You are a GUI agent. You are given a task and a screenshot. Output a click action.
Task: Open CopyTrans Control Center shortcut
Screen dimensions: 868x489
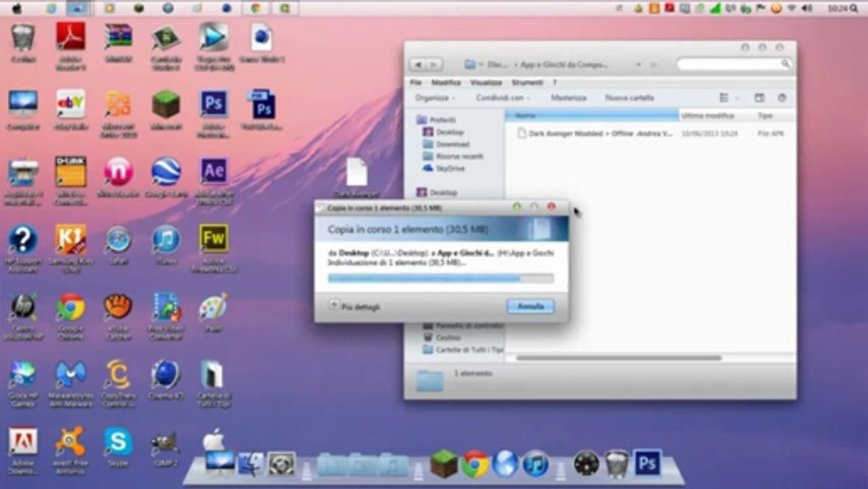coord(118,374)
